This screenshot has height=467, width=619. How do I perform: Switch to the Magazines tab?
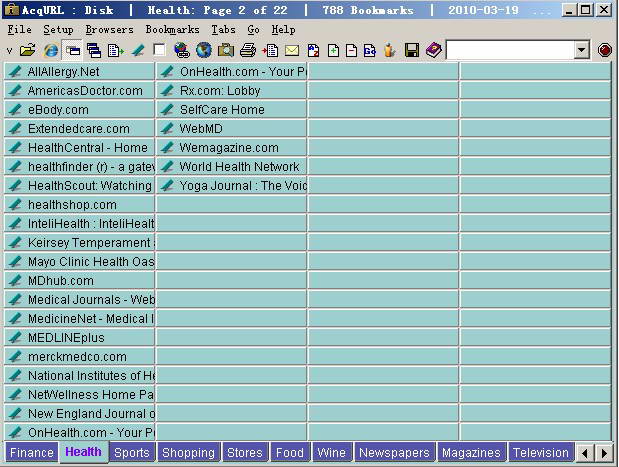471,452
